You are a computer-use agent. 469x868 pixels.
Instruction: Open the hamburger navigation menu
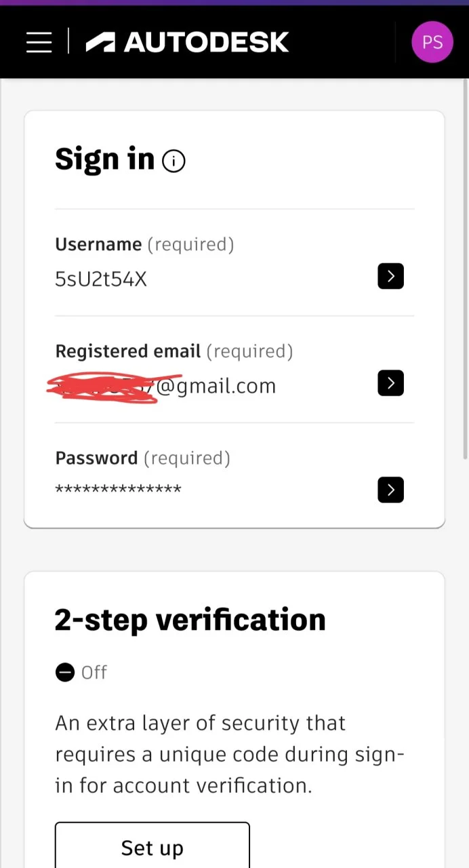pyautogui.click(x=39, y=42)
